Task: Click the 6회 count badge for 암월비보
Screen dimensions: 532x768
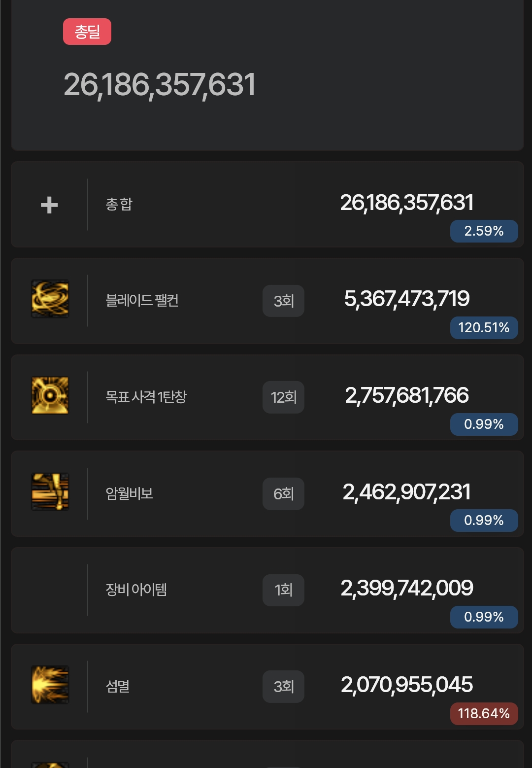Action: pos(283,493)
